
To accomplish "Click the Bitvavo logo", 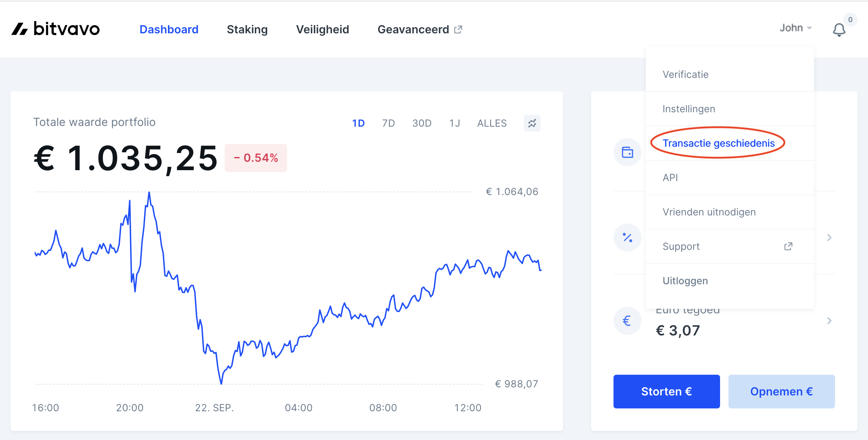I will (55, 29).
